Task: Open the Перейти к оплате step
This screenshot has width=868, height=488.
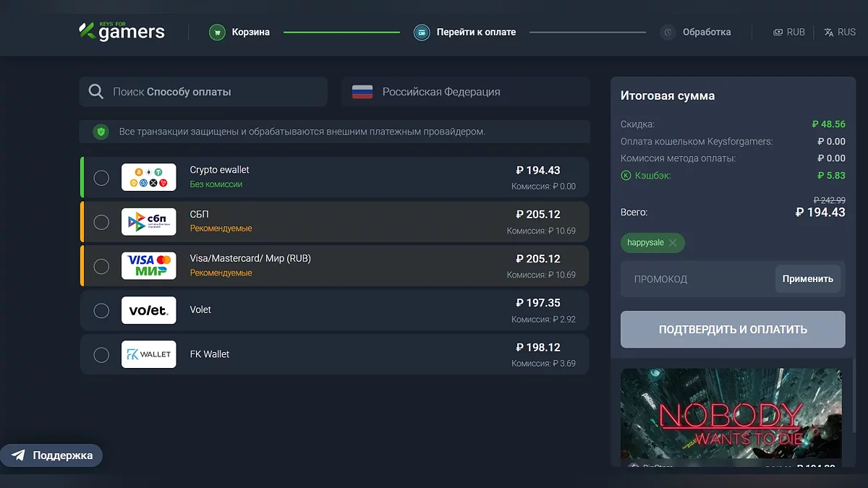Action: point(475,32)
